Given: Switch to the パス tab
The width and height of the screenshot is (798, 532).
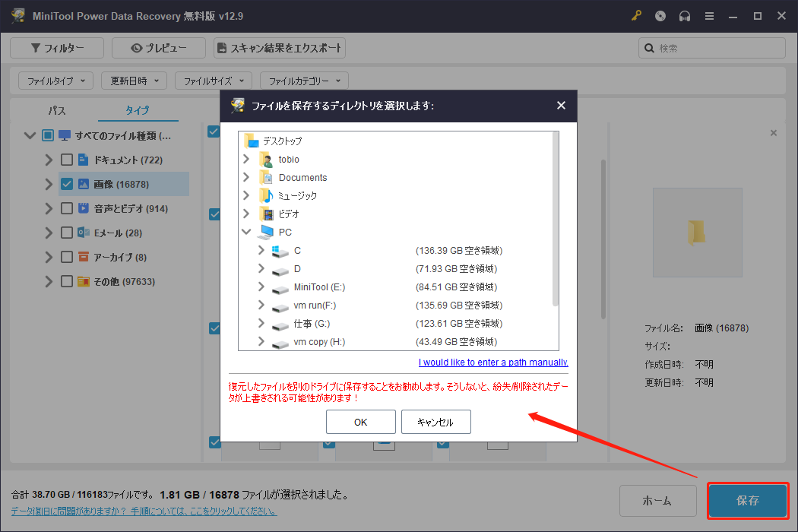Looking at the screenshot, I should [57, 110].
